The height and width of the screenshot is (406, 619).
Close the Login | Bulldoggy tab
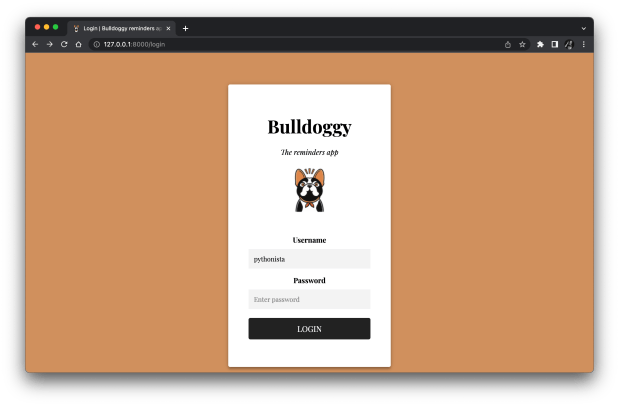pos(168,28)
